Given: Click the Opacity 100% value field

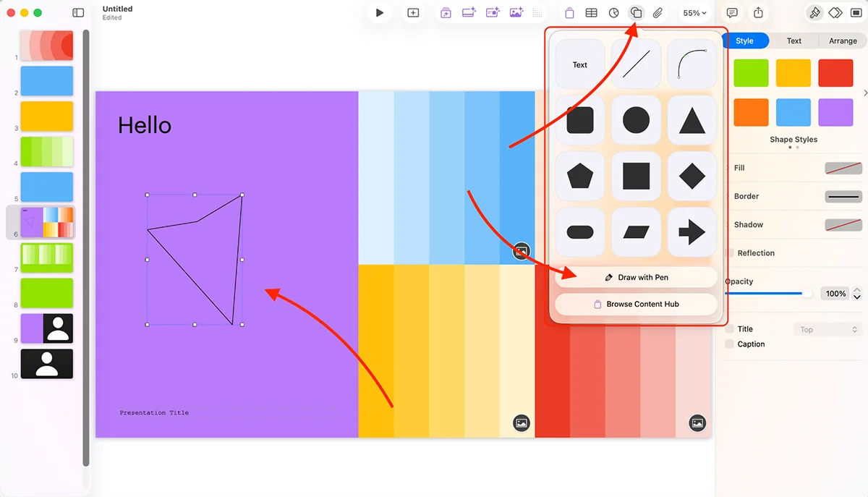Looking at the screenshot, I should point(835,294).
